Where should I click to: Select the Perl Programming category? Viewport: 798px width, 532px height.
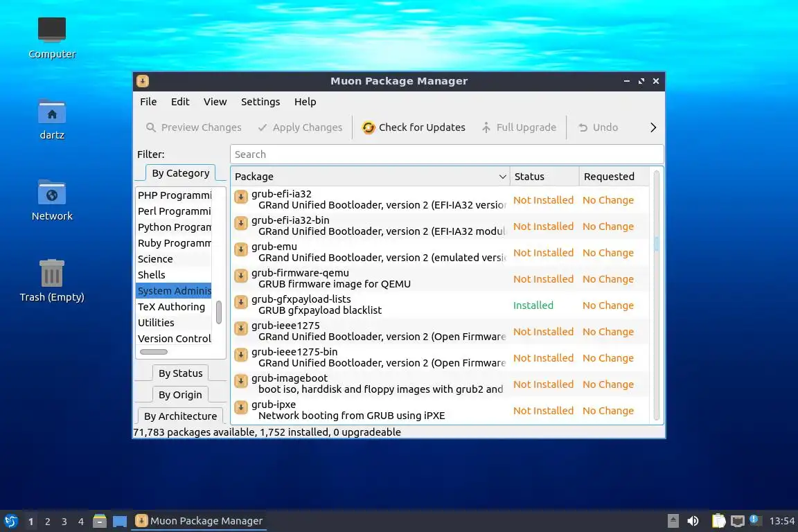tap(174, 211)
